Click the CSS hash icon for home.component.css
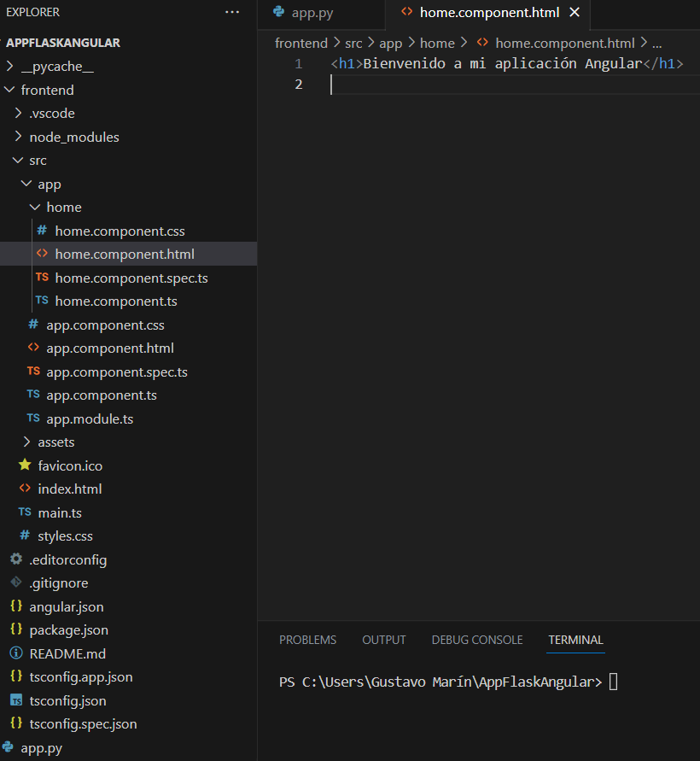The image size is (700, 761). tap(42, 231)
